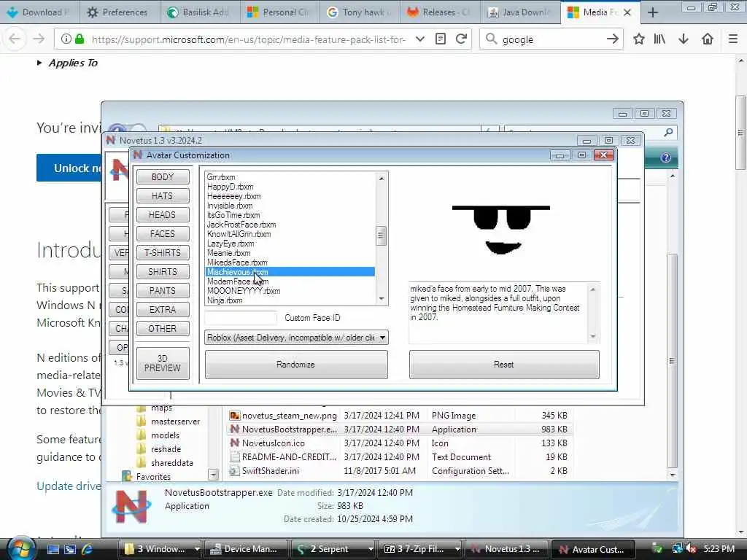Screen dimensions: 747x560
Task: Open the SHIRTS section
Action: tap(163, 271)
